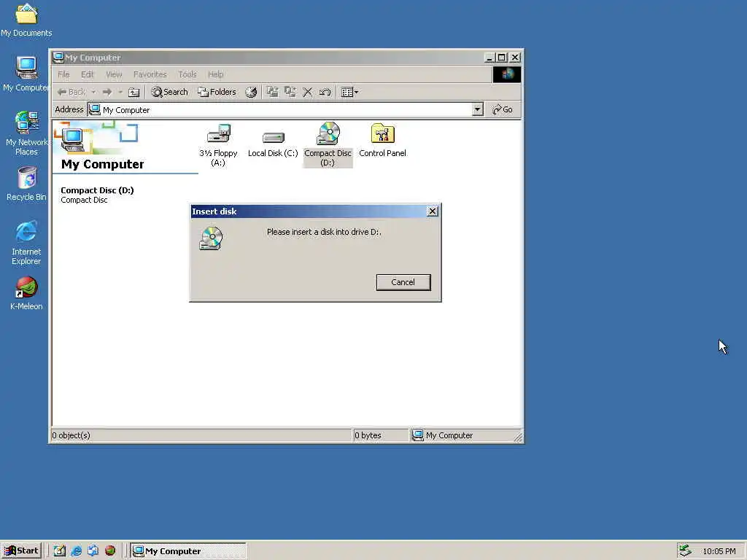
Task: Click the Start button on the taskbar
Action: [x=21, y=551]
